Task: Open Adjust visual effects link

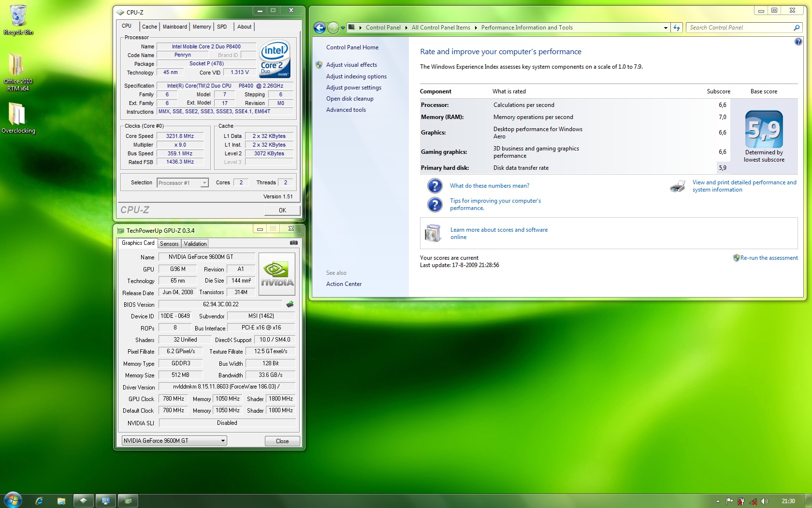Action: tap(351, 65)
